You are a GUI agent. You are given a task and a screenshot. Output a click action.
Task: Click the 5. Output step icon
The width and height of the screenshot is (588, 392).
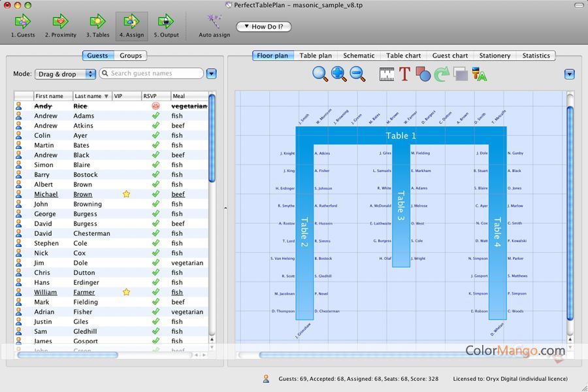pyautogui.click(x=166, y=22)
